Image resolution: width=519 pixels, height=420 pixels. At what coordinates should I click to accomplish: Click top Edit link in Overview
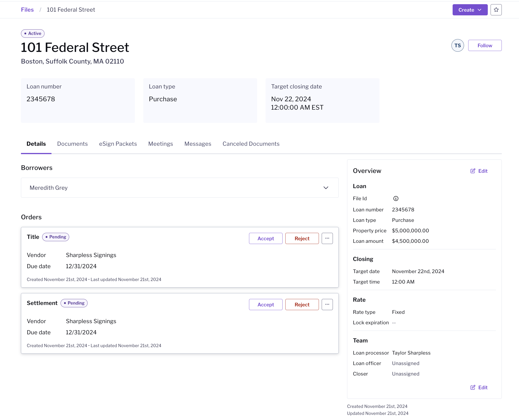click(479, 171)
